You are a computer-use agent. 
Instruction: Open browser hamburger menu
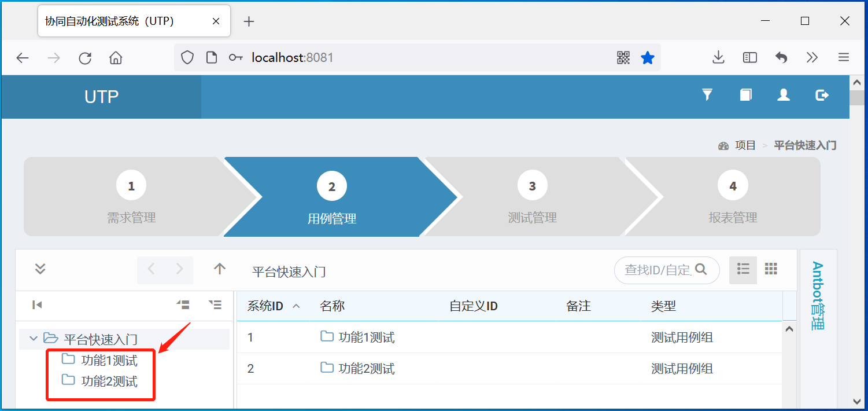coord(844,57)
